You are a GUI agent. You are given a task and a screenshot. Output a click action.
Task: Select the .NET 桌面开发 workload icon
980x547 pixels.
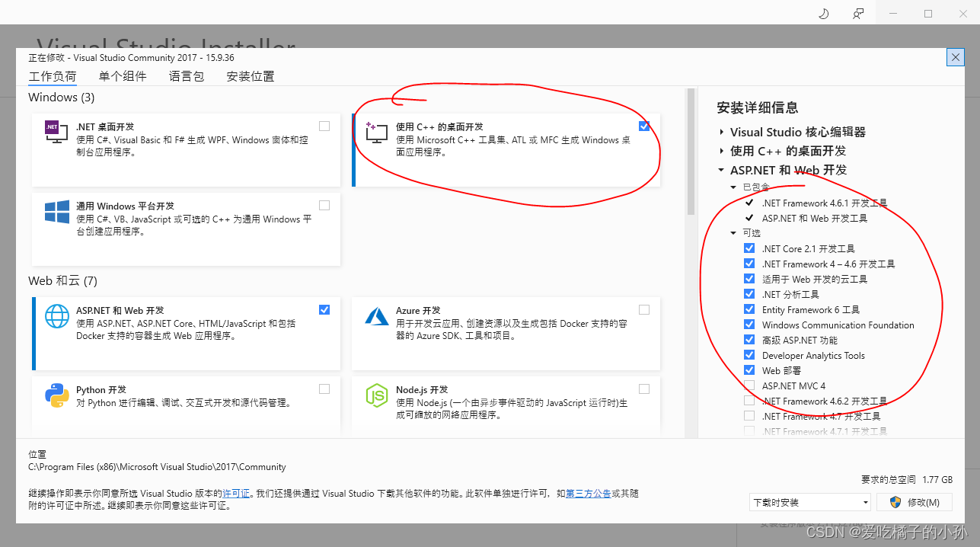(x=56, y=132)
